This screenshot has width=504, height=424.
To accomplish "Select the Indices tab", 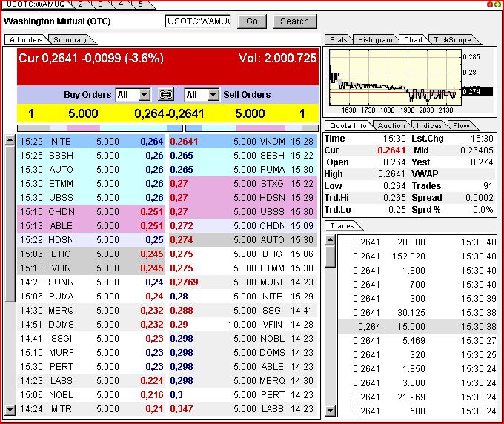I will 429,126.
